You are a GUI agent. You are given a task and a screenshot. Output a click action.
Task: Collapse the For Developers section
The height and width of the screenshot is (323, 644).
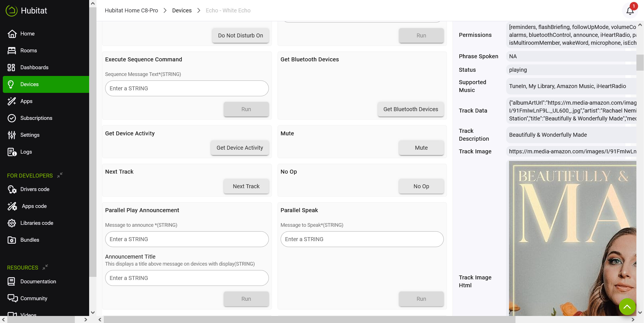tap(60, 175)
